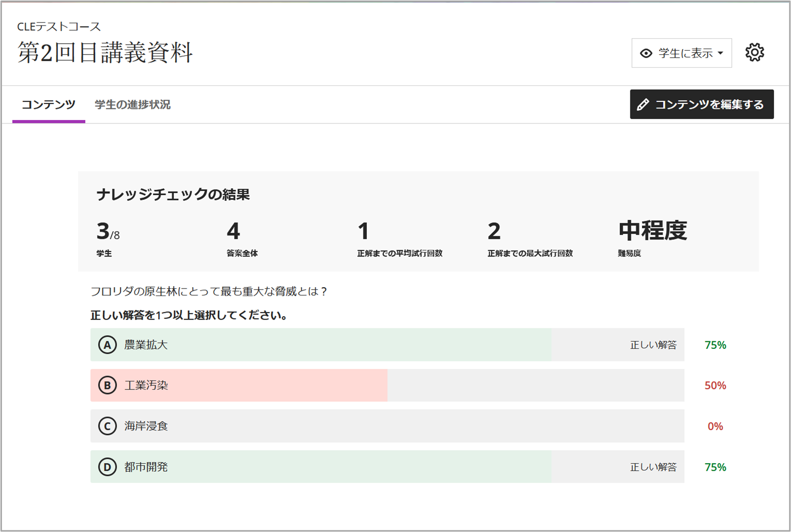
Task: Click the question text about フロリダの原生林
Action: click(209, 292)
